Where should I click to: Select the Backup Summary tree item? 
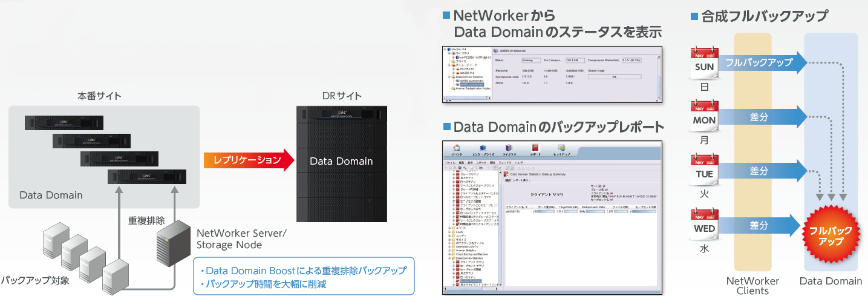coord(469,281)
